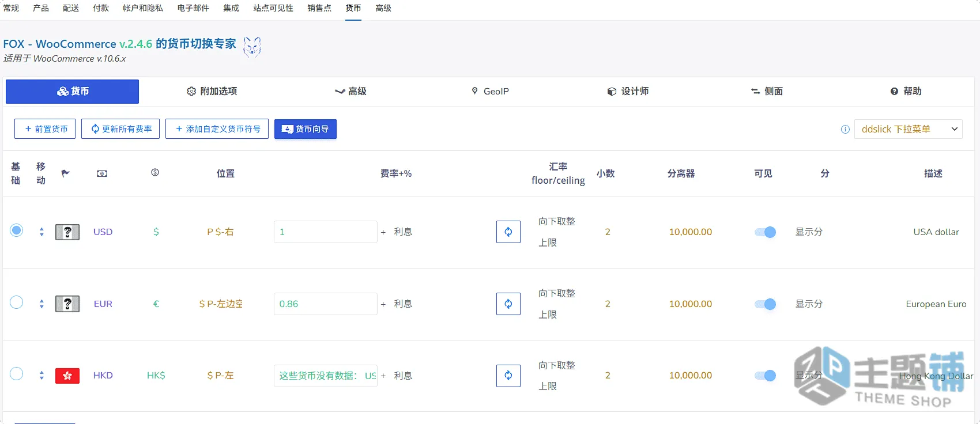Click the banknote column header icon
Screen dimensions: 980x424
pos(102,173)
